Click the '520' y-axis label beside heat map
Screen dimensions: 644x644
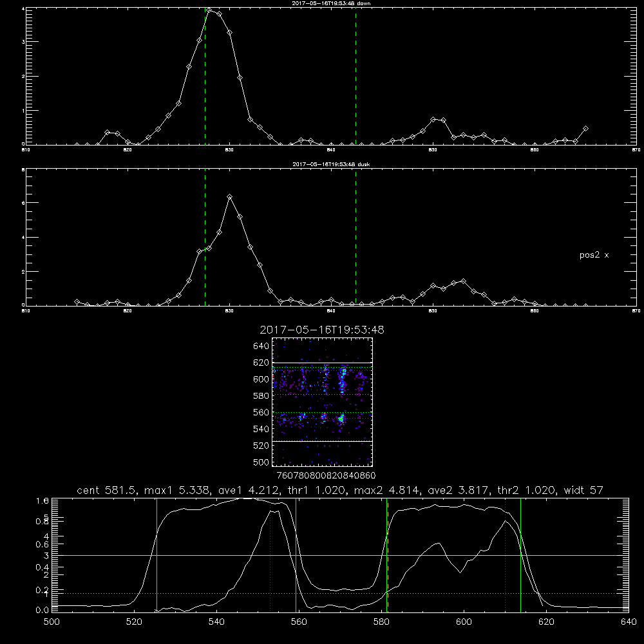click(261, 446)
